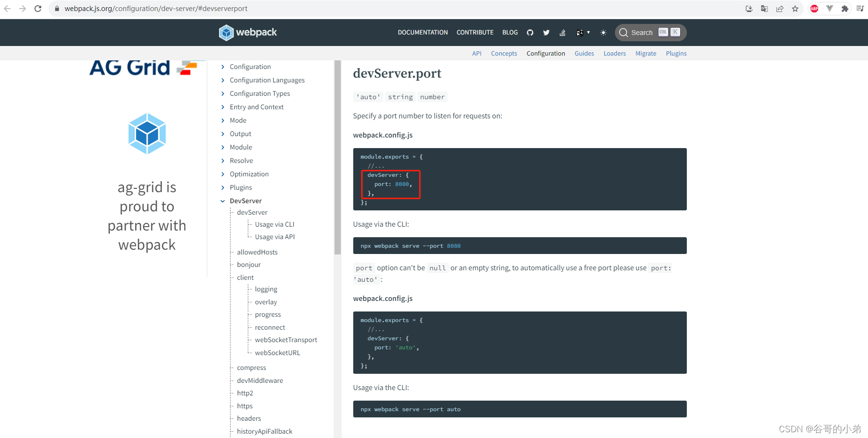Viewport: 868px width, 438px height.
Task: Open CONTRIBUTE menu item
Action: coord(475,33)
